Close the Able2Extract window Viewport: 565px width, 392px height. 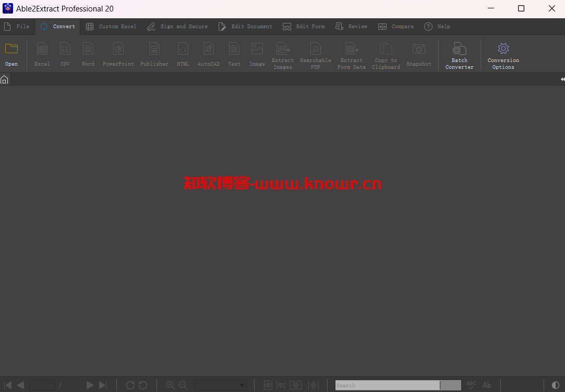551,8
